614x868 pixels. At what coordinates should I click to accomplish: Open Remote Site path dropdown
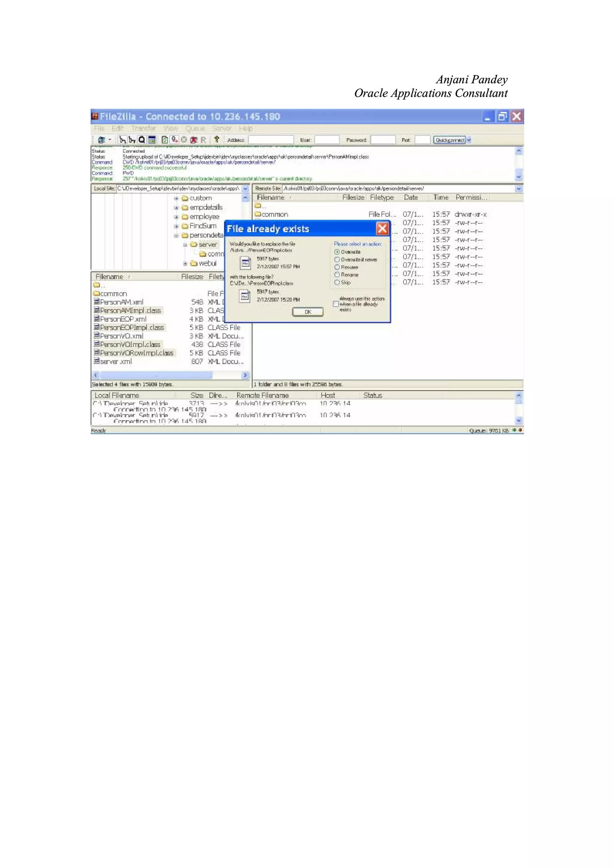click(519, 188)
